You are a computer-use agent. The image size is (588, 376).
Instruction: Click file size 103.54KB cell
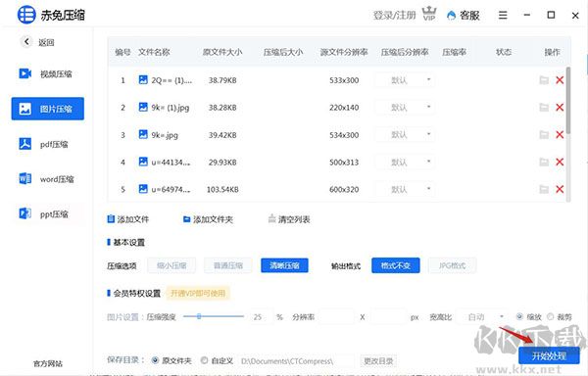point(222,190)
